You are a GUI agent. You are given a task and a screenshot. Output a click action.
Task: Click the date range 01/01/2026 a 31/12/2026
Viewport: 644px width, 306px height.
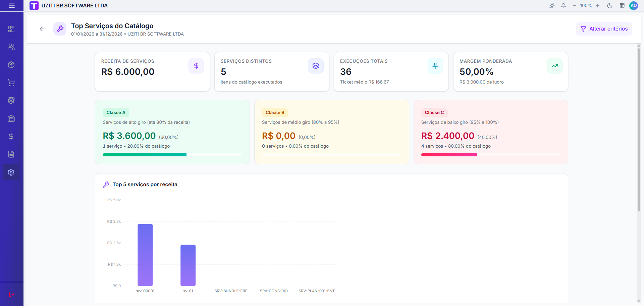click(97, 34)
